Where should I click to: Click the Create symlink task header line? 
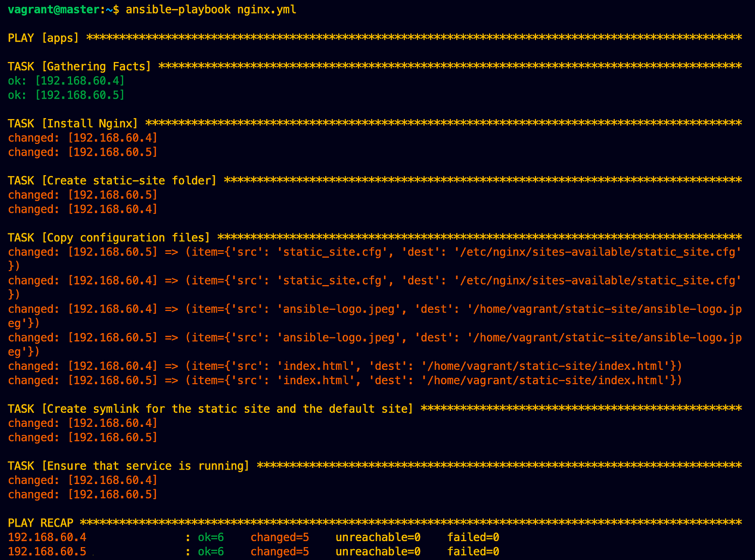pos(210,409)
